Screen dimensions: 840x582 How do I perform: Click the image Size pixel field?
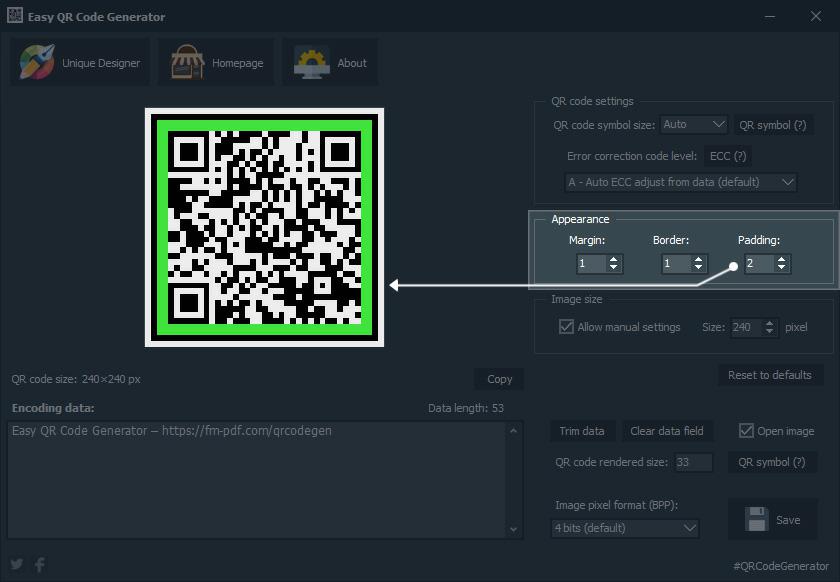(x=747, y=327)
